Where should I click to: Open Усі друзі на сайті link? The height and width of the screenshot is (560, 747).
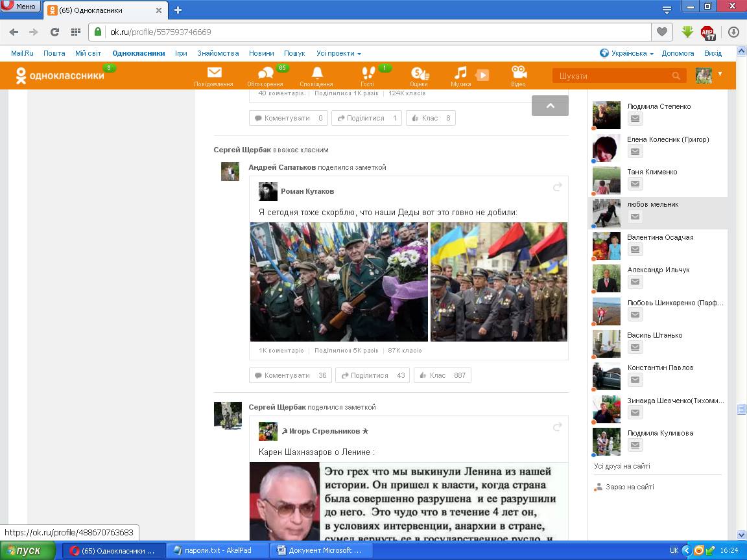622,466
